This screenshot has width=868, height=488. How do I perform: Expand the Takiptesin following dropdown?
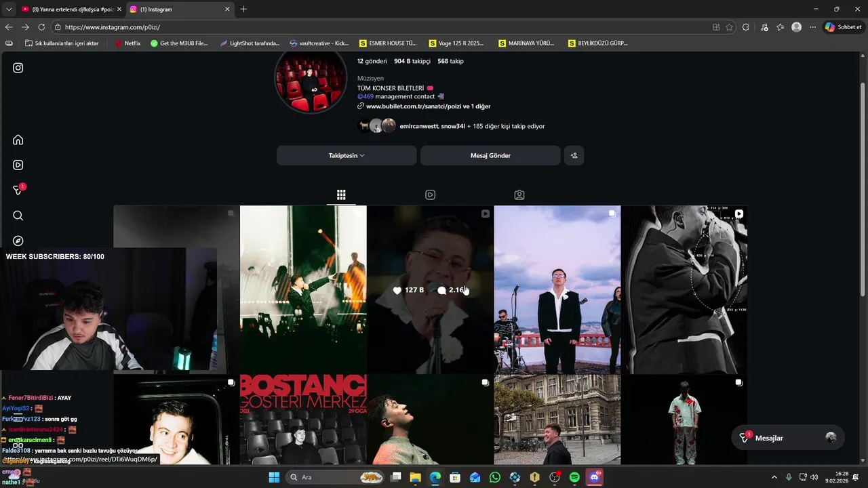pyautogui.click(x=347, y=155)
